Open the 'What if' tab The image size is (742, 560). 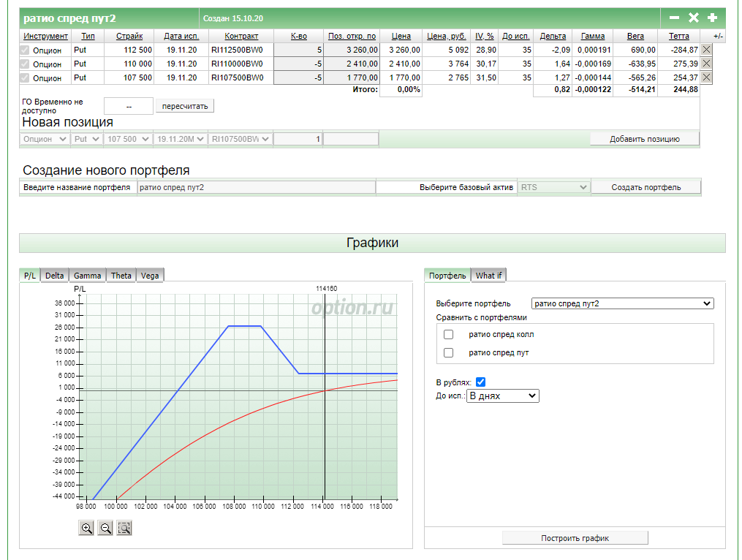tap(488, 276)
